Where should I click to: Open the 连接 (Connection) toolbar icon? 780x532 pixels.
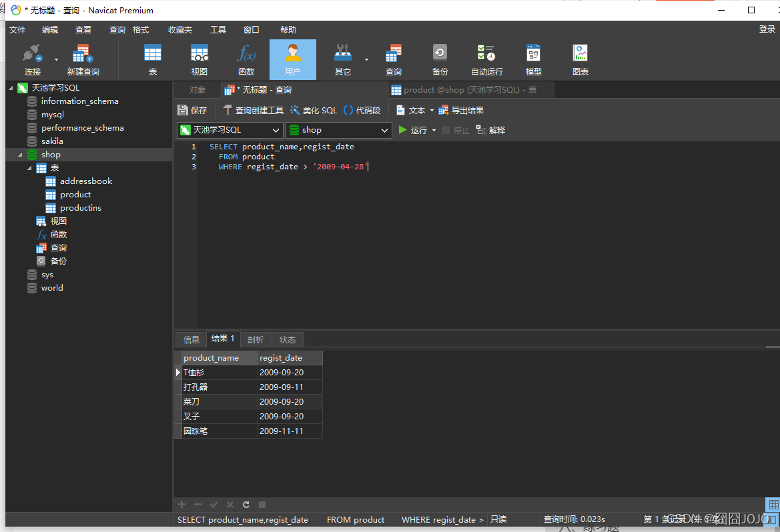(32, 59)
